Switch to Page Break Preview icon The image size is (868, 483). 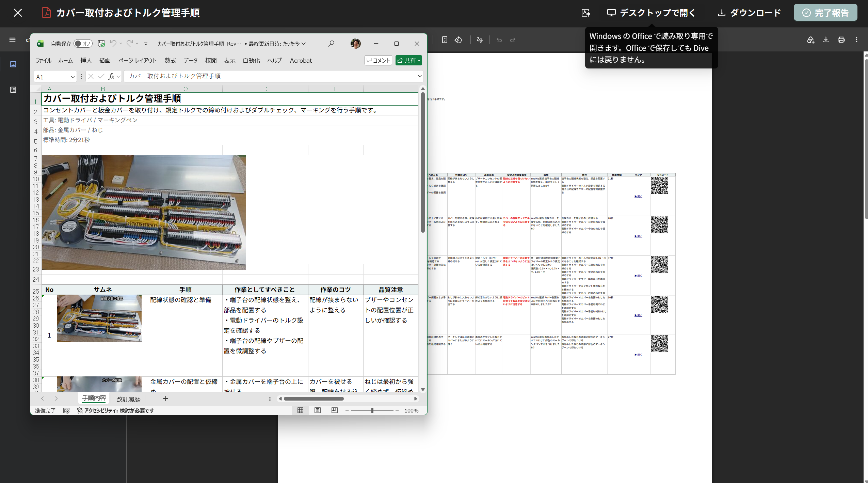[334, 410]
